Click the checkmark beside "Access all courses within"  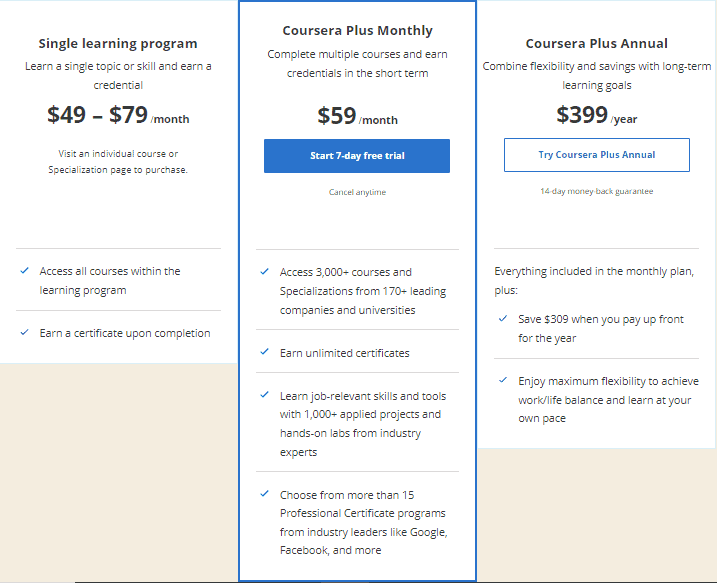tap(24, 271)
